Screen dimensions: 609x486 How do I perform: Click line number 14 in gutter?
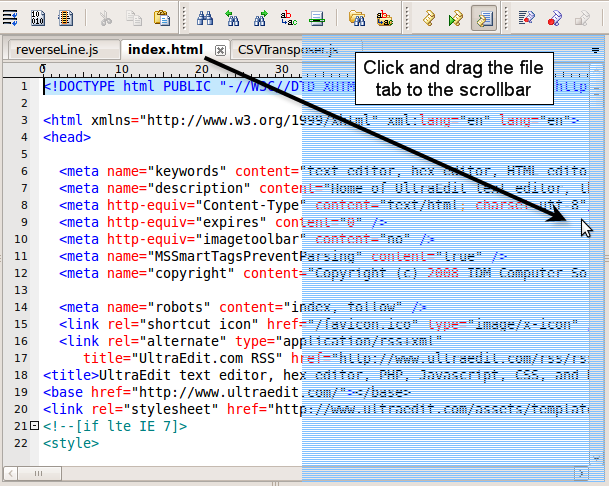click(21, 307)
